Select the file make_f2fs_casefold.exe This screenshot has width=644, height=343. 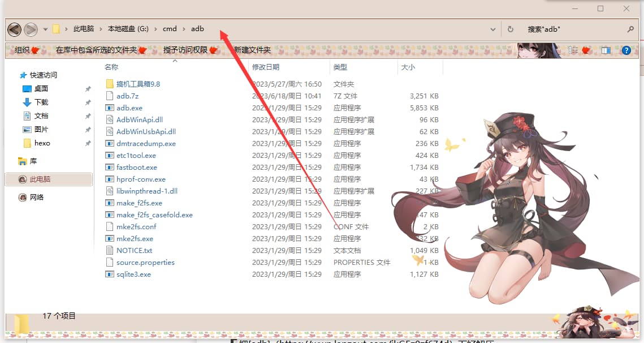pyautogui.click(x=154, y=215)
